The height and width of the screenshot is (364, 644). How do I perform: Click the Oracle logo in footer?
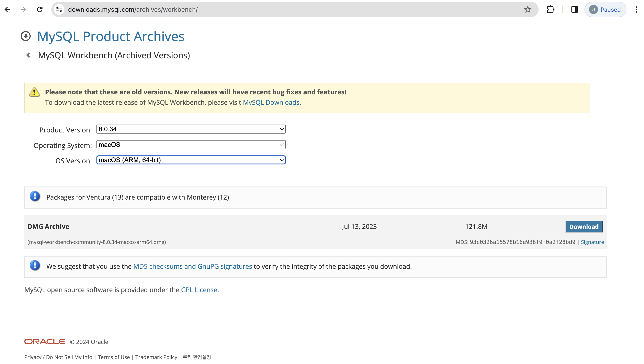coord(45,341)
